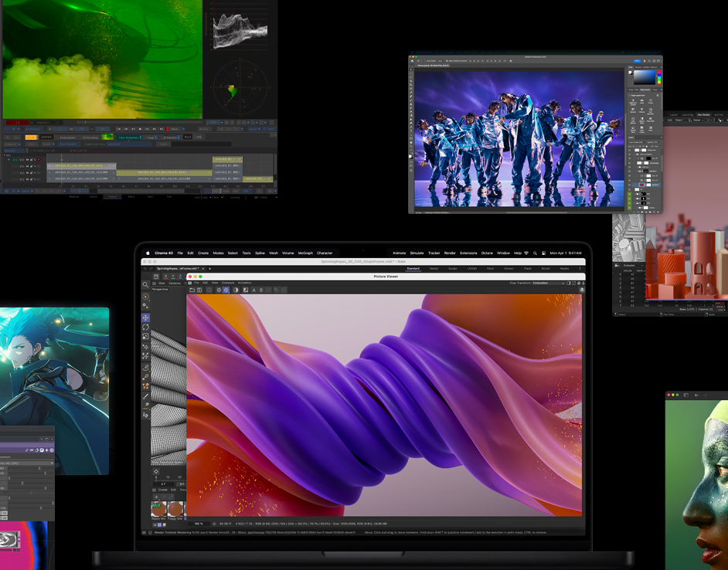Click the Colour Management button in Flame
Image resolution: width=728 pixels, height=570 pixels.
click(x=128, y=137)
